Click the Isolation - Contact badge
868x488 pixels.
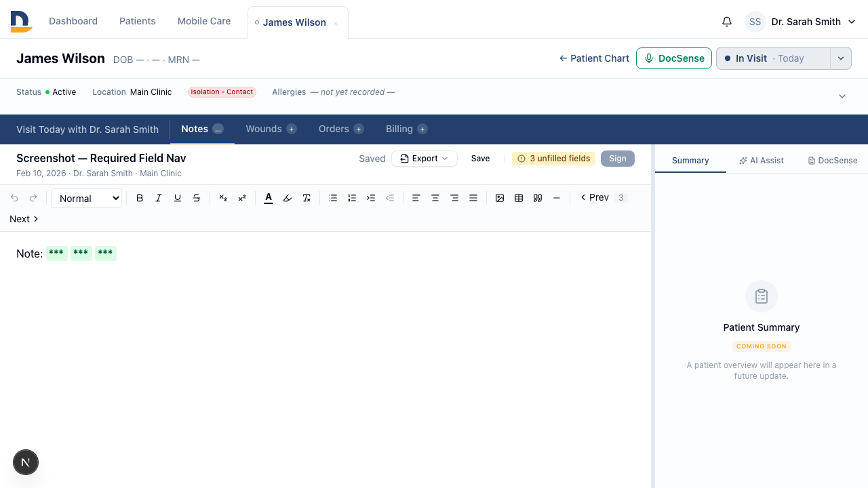(222, 92)
